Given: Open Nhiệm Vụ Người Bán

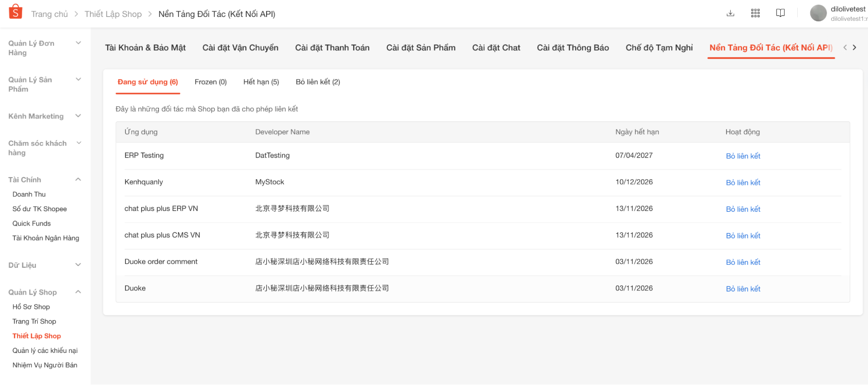Looking at the screenshot, I should pyautogui.click(x=45, y=365).
